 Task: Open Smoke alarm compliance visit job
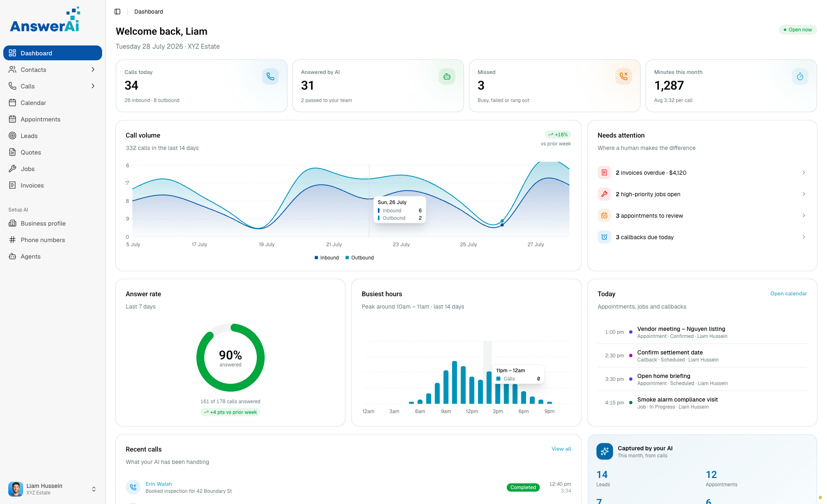coord(702,403)
